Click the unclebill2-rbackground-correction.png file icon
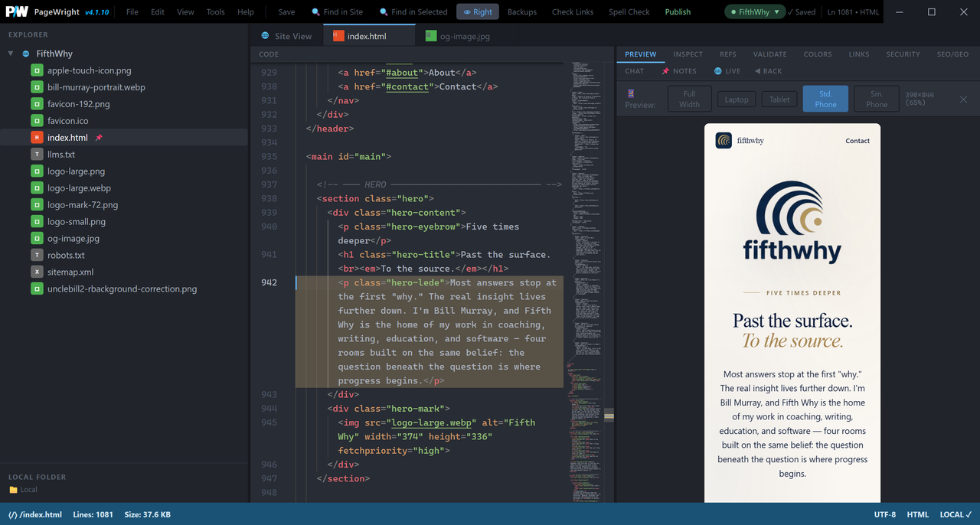This screenshot has width=980, height=525. point(37,289)
